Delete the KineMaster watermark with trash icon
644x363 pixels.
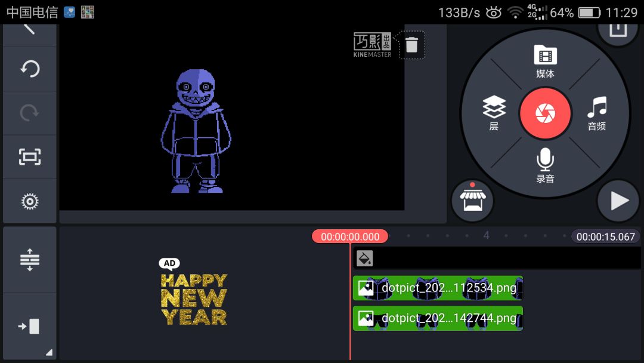click(x=411, y=45)
